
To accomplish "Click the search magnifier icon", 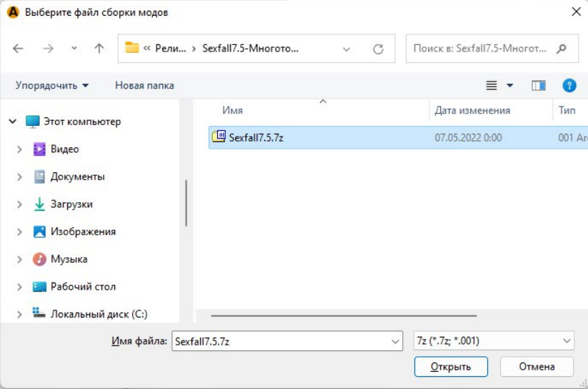I will 562,49.
